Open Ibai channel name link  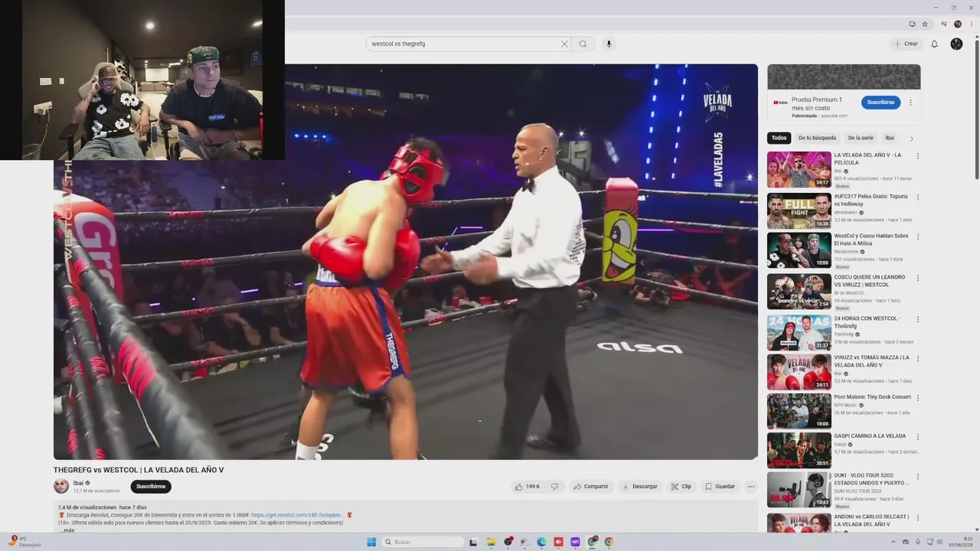[x=78, y=483]
